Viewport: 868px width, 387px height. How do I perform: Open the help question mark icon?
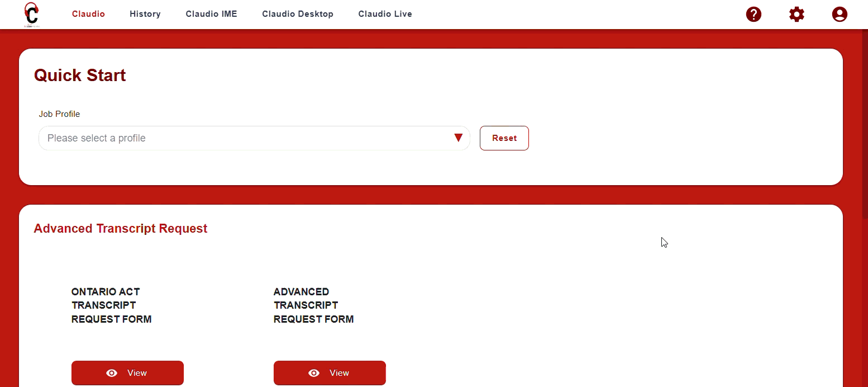pyautogui.click(x=753, y=14)
